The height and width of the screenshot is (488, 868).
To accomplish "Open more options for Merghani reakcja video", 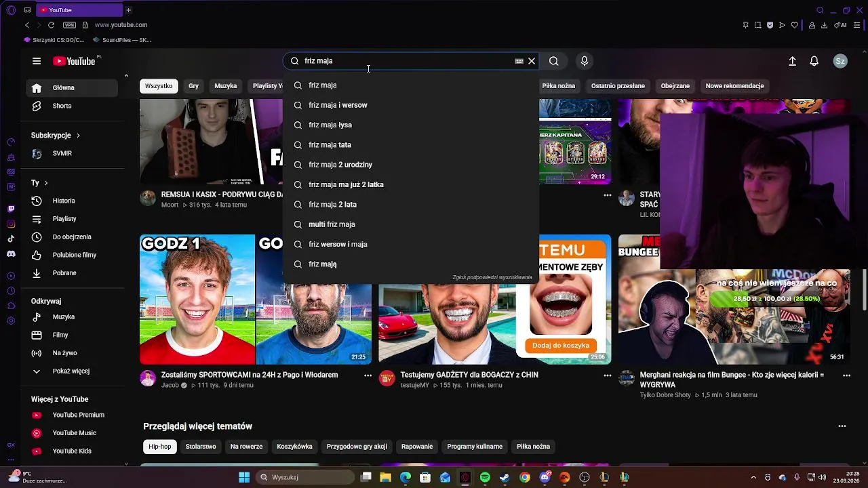I will tap(846, 375).
